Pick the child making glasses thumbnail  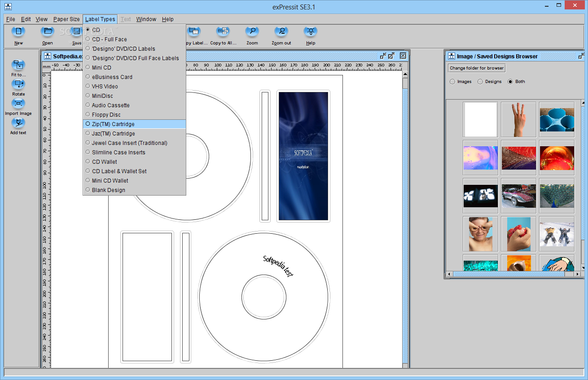click(480, 234)
